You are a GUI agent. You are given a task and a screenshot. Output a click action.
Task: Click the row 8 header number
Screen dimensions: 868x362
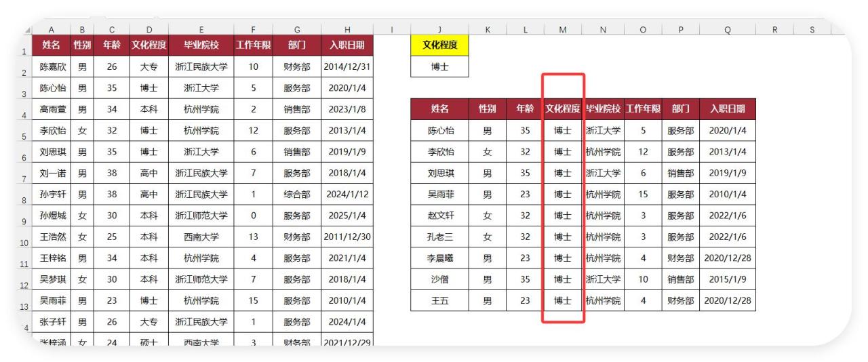(24, 200)
